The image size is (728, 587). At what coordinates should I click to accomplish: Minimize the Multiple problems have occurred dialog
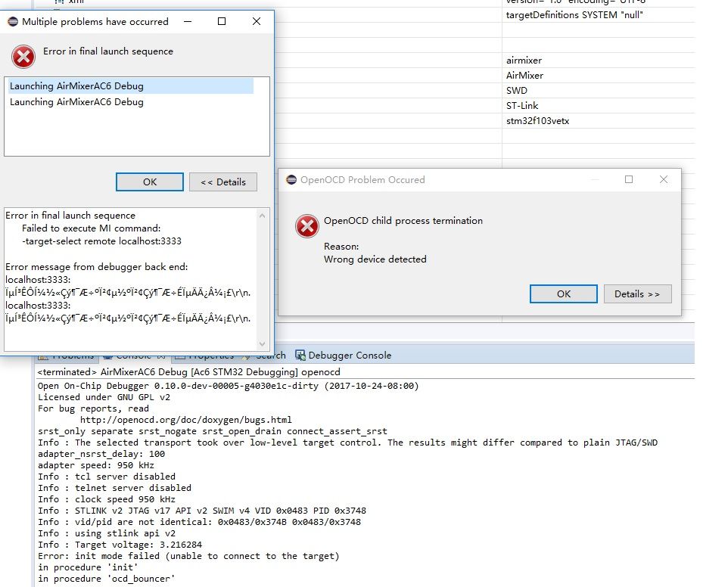coord(188,21)
